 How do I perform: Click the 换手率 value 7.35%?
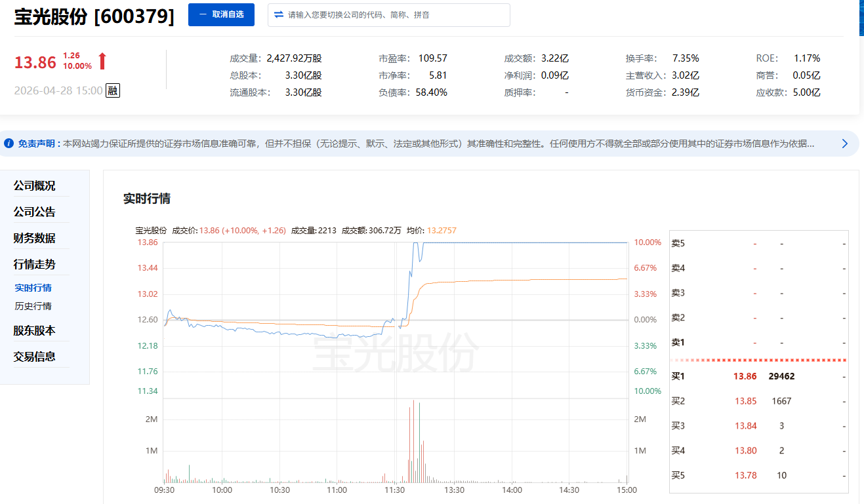(x=686, y=58)
